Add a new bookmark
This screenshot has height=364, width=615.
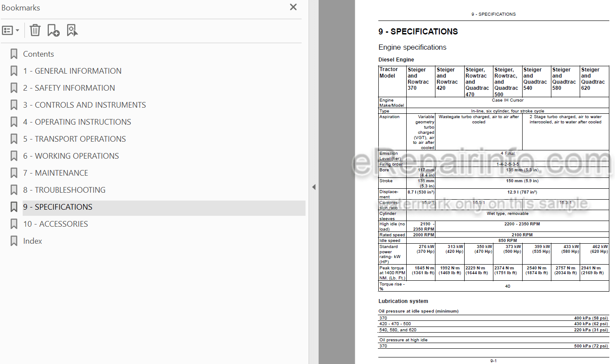point(53,30)
